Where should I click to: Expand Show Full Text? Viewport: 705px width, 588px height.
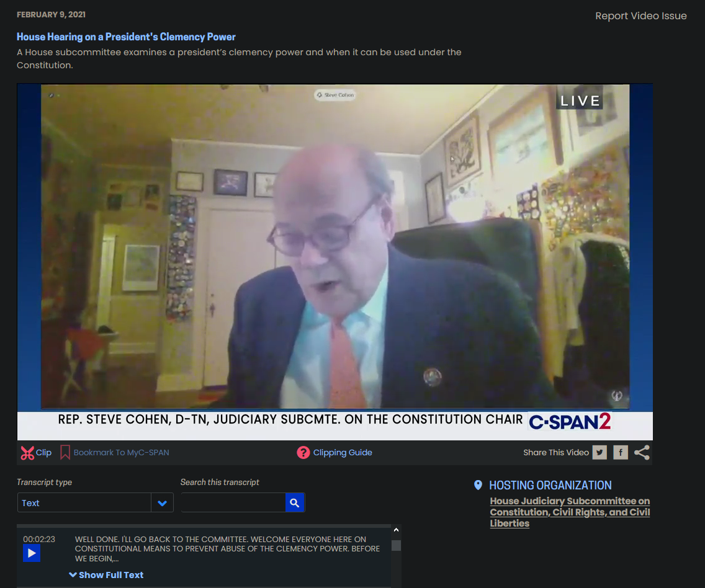(x=107, y=575)
